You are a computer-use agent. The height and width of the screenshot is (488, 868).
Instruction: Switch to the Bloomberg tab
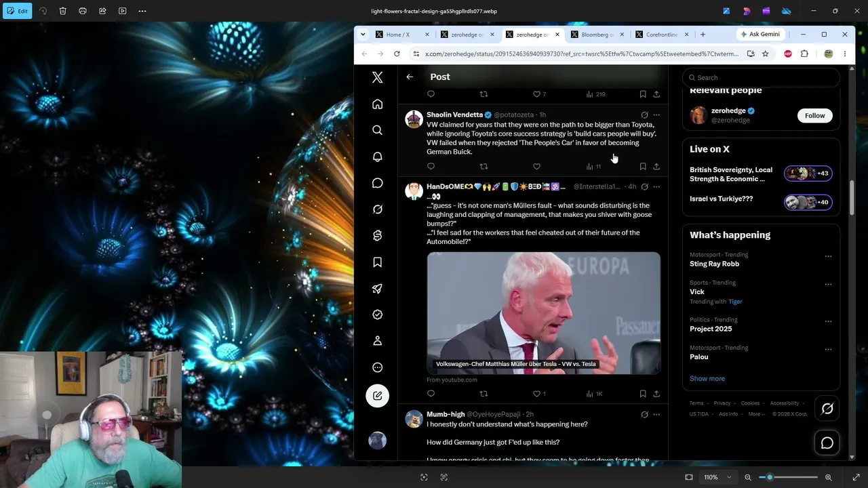coord(598,35)
